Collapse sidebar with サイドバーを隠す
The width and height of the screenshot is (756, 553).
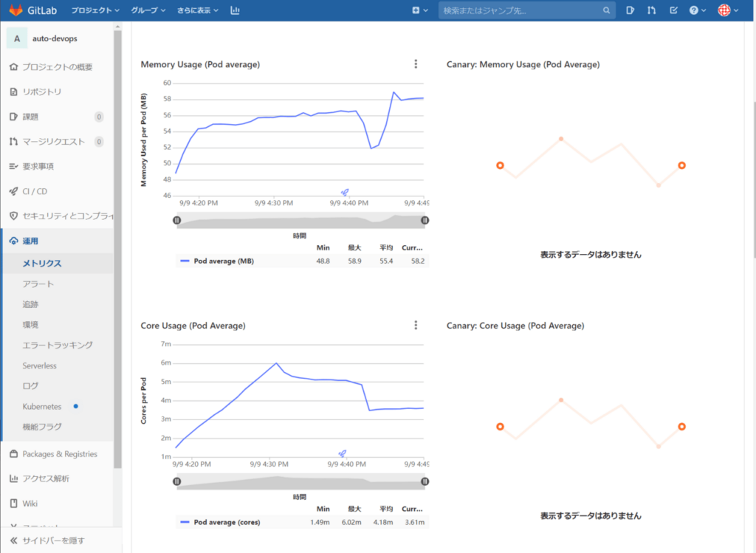tap(53, 540)
